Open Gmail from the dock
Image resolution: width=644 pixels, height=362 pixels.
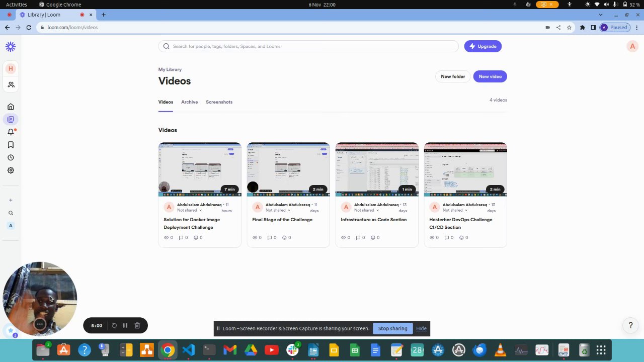click(x=230, y=350)
